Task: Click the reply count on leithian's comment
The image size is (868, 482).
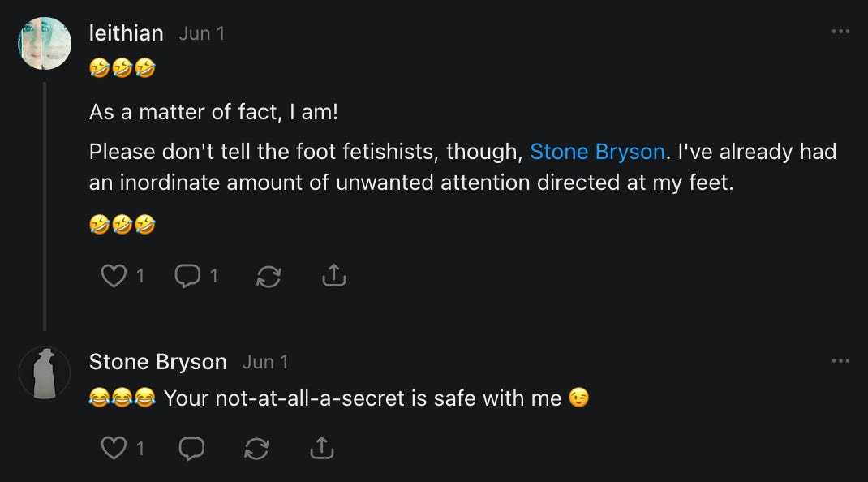Action: click(213, 276)
